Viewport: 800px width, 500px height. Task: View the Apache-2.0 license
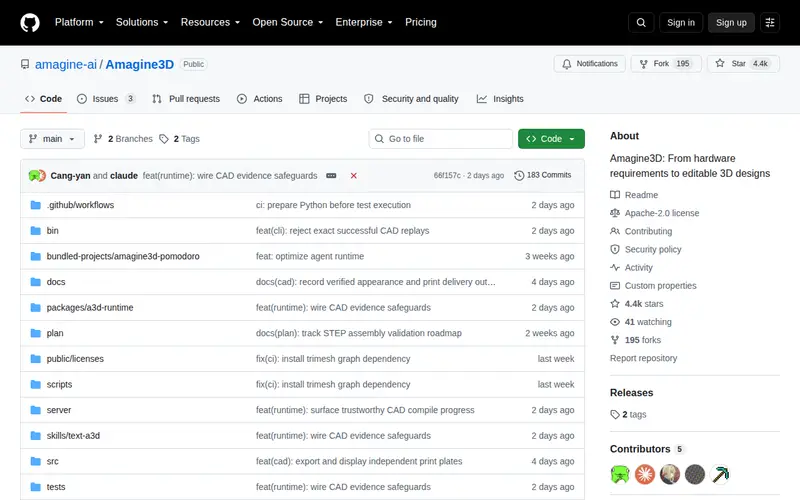point(655,213)
